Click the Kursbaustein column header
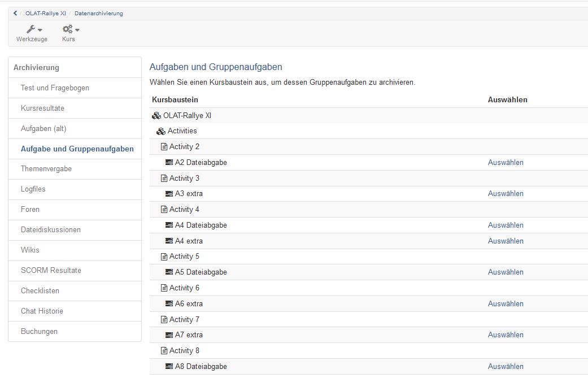 [175, 100]
